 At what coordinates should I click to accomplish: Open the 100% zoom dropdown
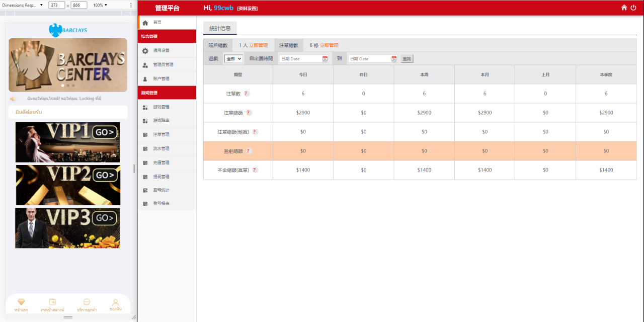click(100, 5)
